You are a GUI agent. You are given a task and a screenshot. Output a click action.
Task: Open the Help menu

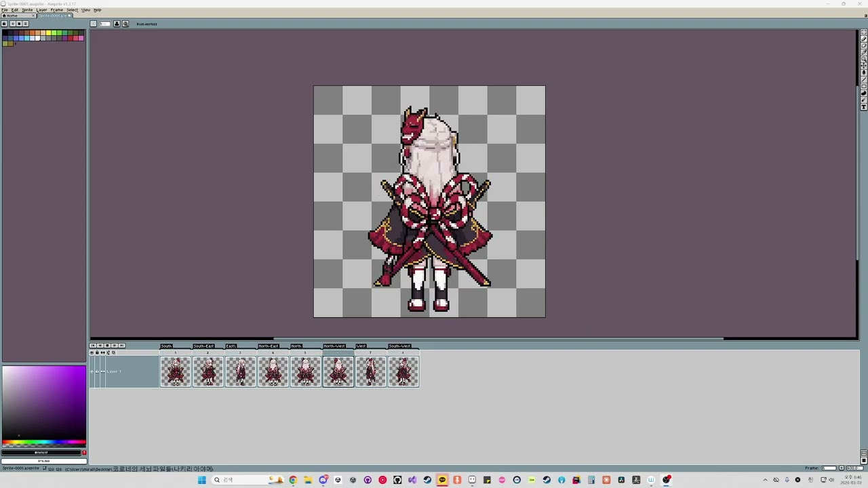pyautogui.click(x=98, y=10)
